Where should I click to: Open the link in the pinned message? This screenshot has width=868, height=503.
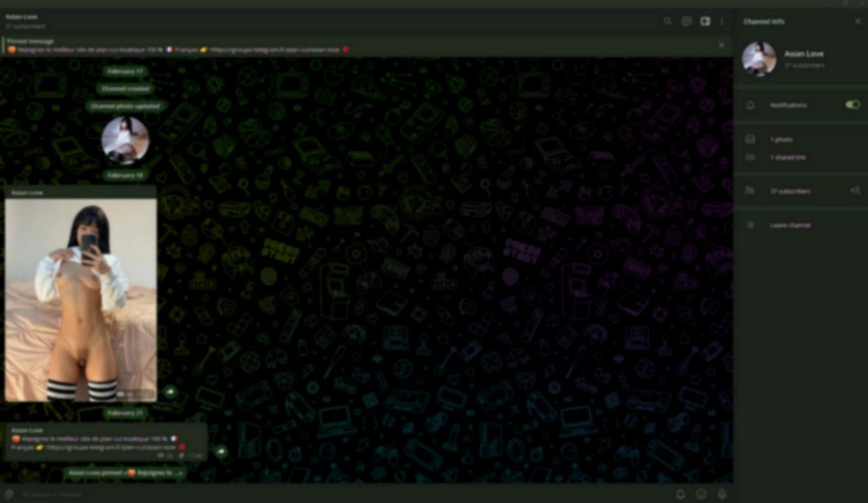[x=275, y=49]
